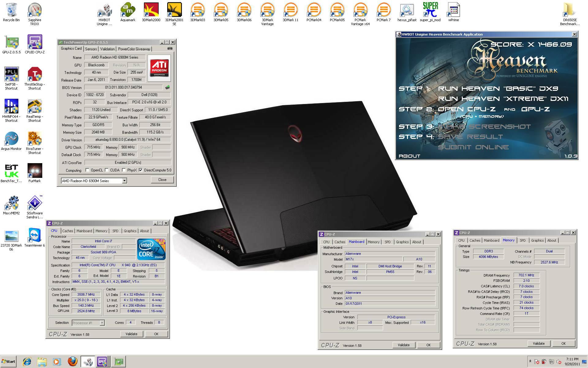Image resolution: width=588 pixels, height=368 pixels.
Task: Click BIOS save chip icon in GPU-Z
Action: [167, 87]
